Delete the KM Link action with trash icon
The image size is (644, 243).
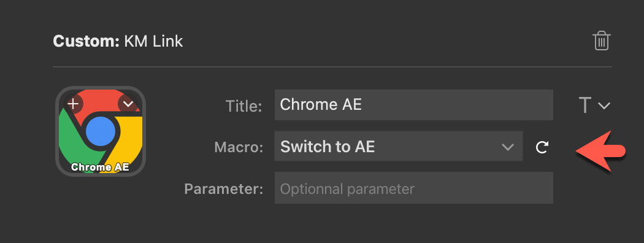tap(601, 41)
